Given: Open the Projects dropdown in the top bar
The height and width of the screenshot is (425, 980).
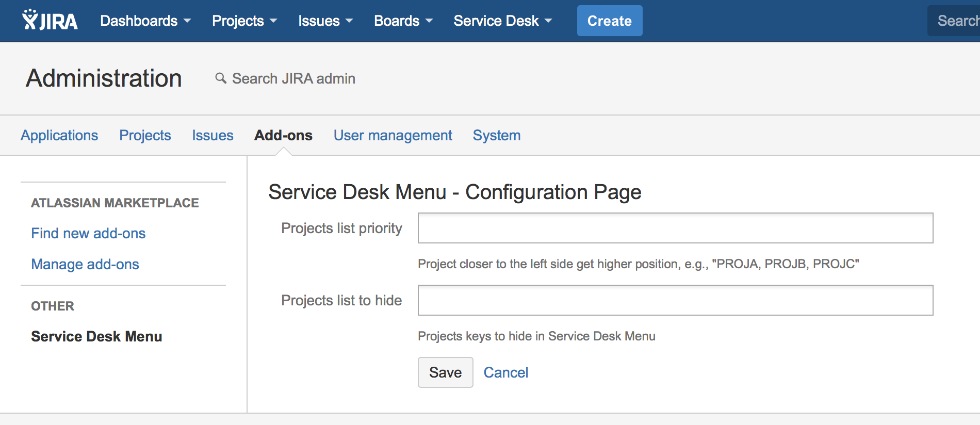Looking at the screenshot, I should pyautogui.click(x=244, y=21).
